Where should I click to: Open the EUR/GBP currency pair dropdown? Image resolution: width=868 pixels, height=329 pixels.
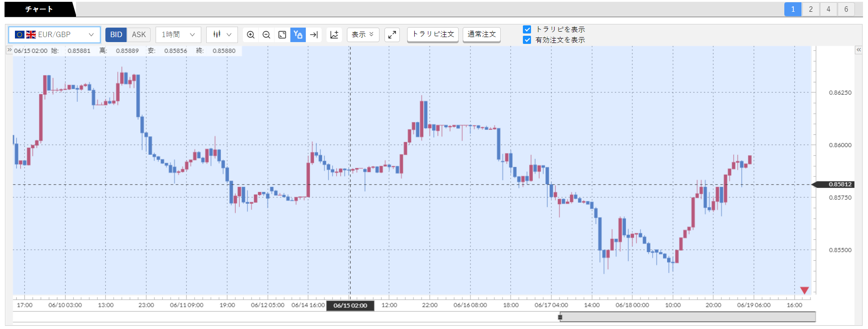click(x=54, y=34)
